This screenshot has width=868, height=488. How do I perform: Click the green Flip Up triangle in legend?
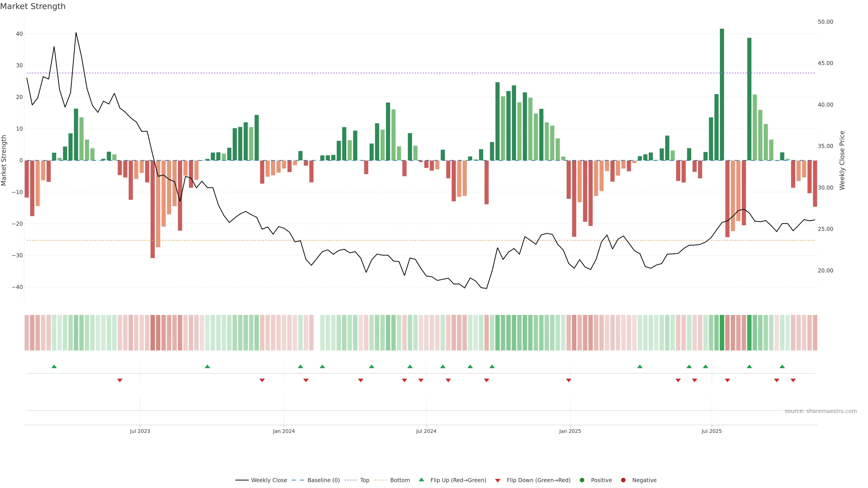(421, 480)
